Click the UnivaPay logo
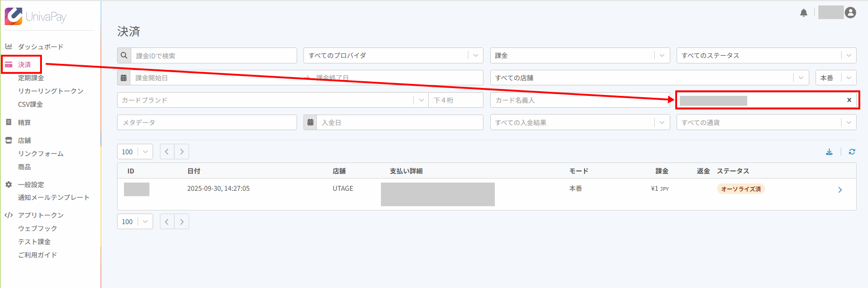 tap(36, 16)
